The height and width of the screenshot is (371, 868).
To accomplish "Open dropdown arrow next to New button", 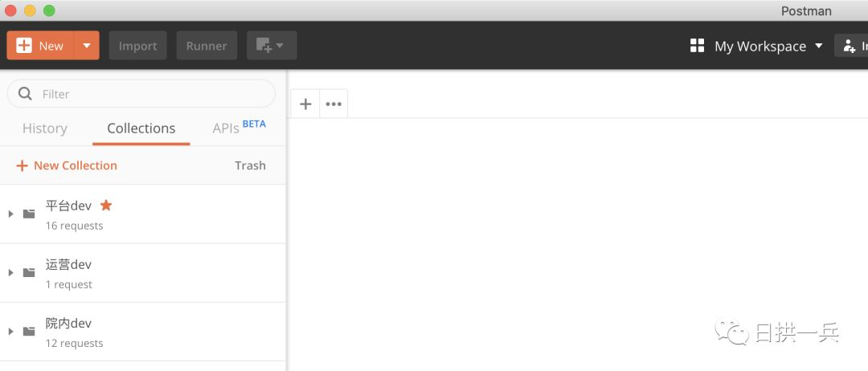I will point(87,46).
